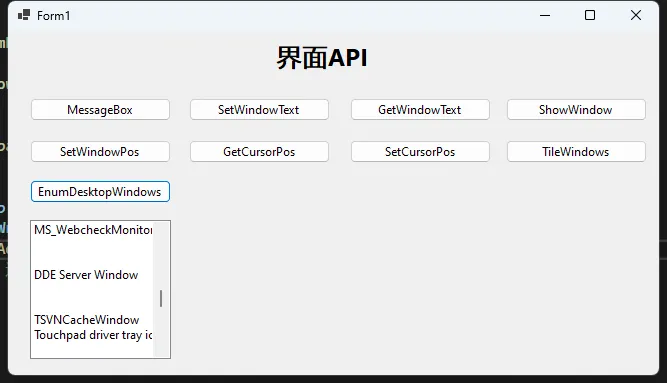Click the 界面API heading label
The width and height of the screenshot is (667, 383).
(322, 58)
